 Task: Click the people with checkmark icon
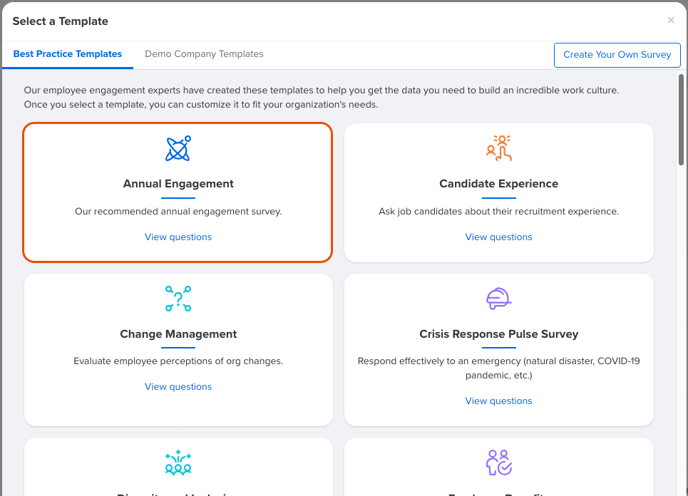click(x=499, y=462)
